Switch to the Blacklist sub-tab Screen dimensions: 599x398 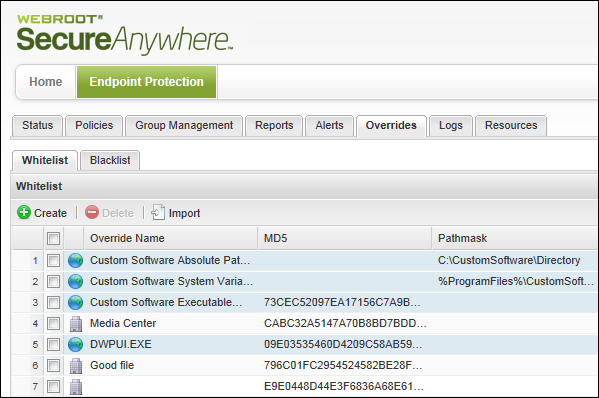coord(110,160)
